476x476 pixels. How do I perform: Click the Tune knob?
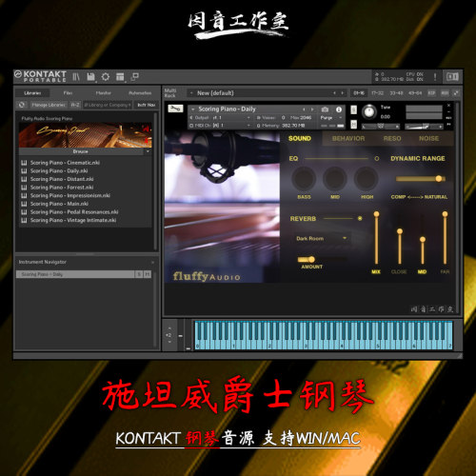click(369, 111)
